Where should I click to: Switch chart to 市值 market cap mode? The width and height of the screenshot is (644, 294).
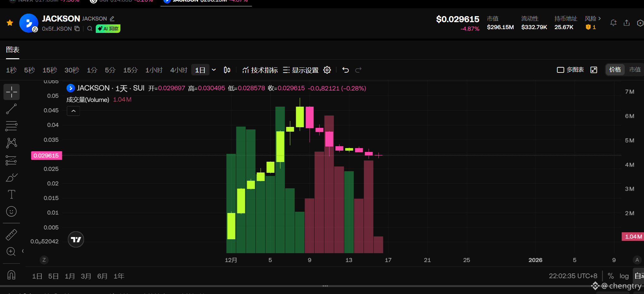pos(635,70)
